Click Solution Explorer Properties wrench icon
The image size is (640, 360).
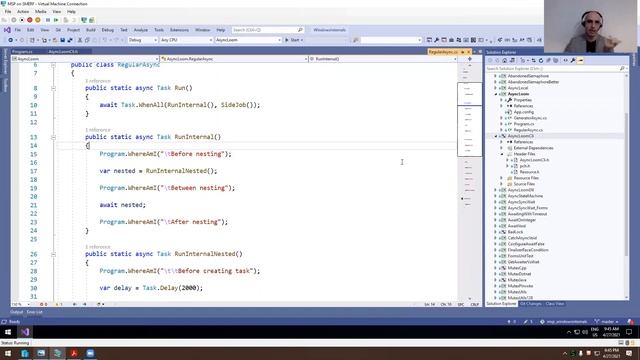click(x=573, y=60)
